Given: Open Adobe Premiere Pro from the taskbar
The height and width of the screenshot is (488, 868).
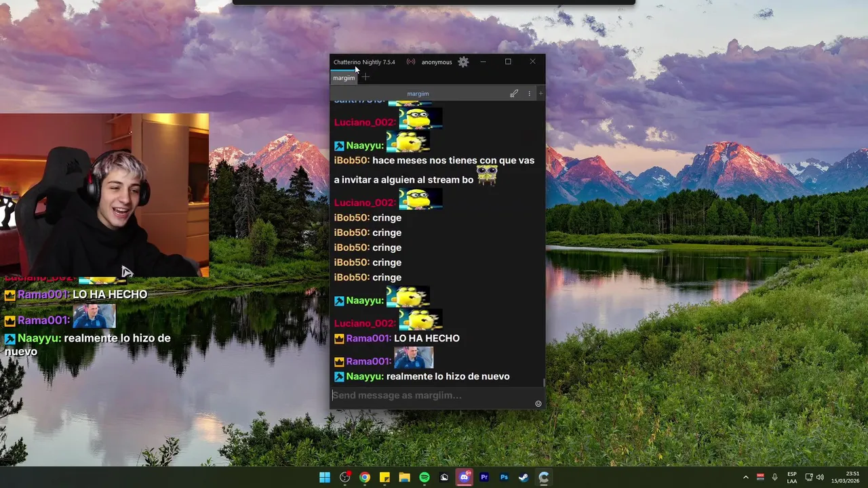Looking at the screenshot, I should coord(484,477).
